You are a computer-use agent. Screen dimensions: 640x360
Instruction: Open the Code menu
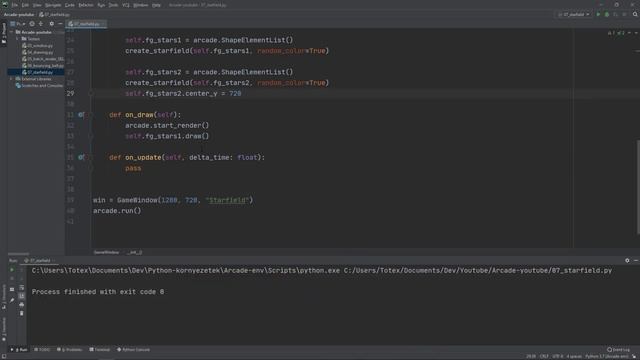70,5
